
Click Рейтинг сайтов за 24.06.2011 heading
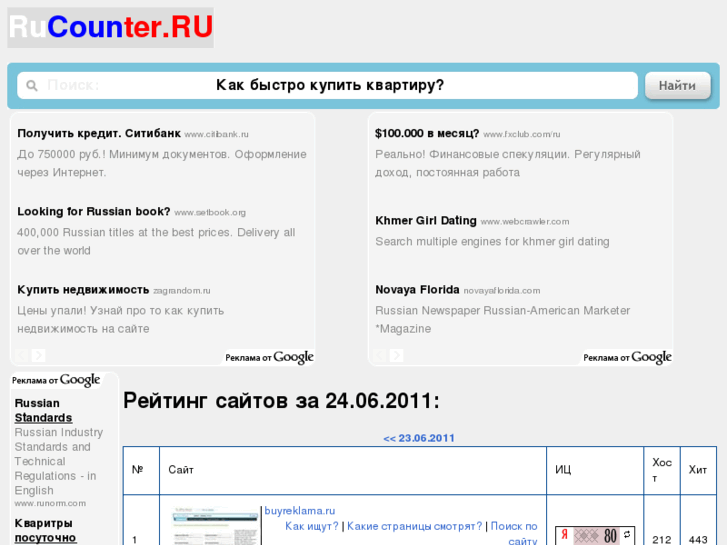[281, 400]
